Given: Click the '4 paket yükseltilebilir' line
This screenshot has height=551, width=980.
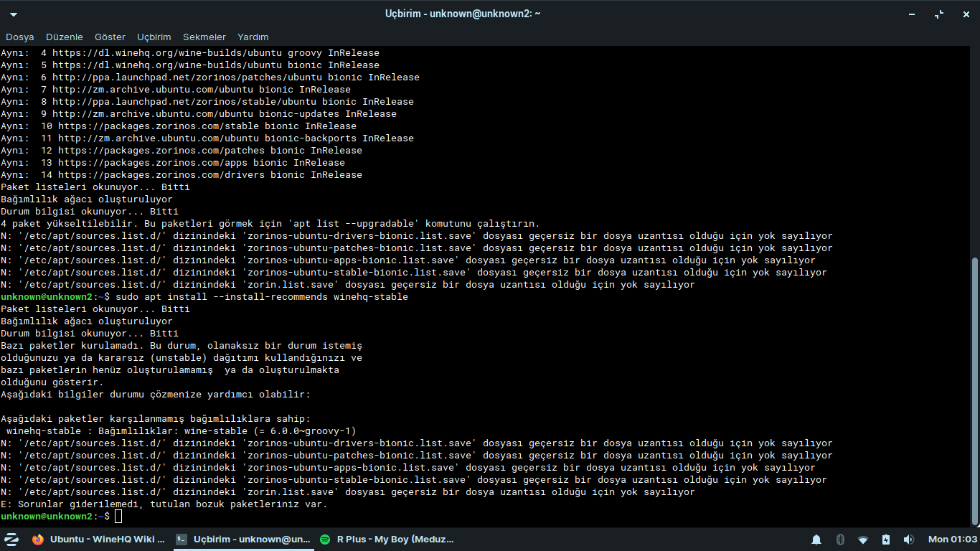Looking at the screenshot, I should point(270,224).
